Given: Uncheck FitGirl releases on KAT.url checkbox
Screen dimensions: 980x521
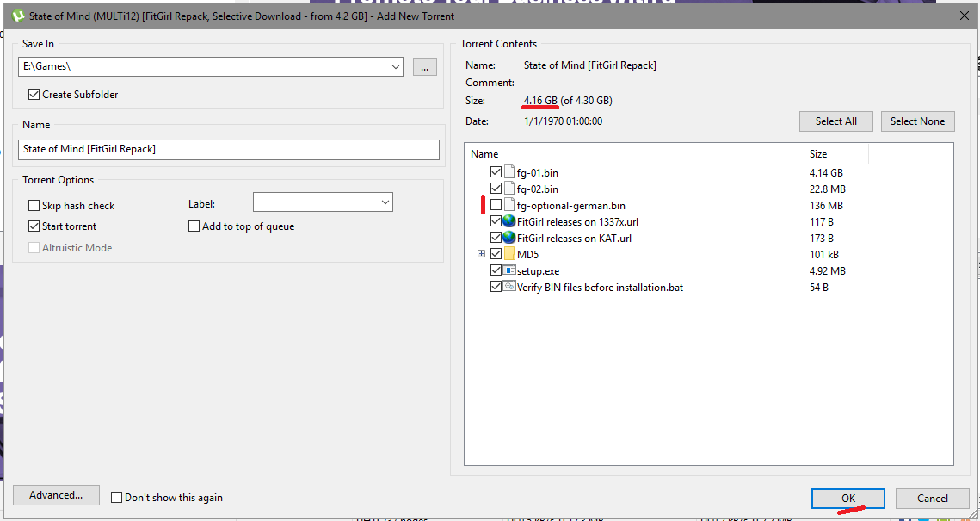Looking at the screenshot, I should [x=496, y=238].
